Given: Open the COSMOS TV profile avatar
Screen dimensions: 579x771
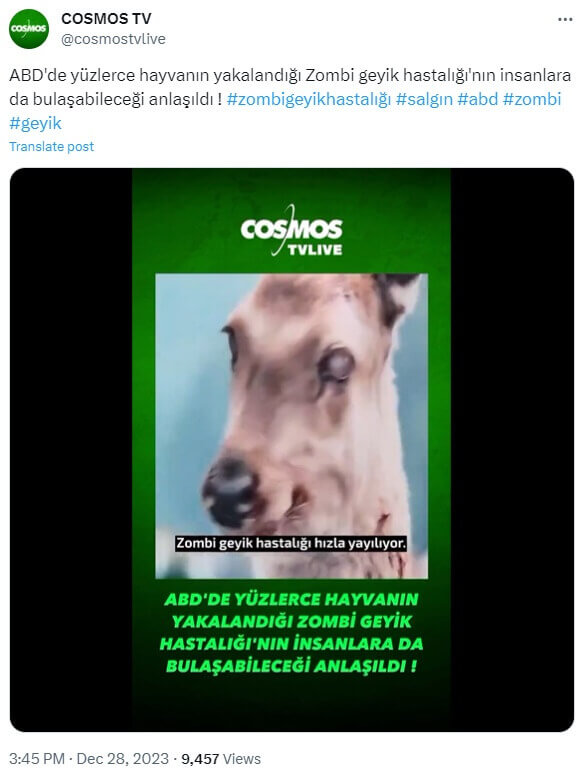Looking at the screenshot, I should coord(29,29).
